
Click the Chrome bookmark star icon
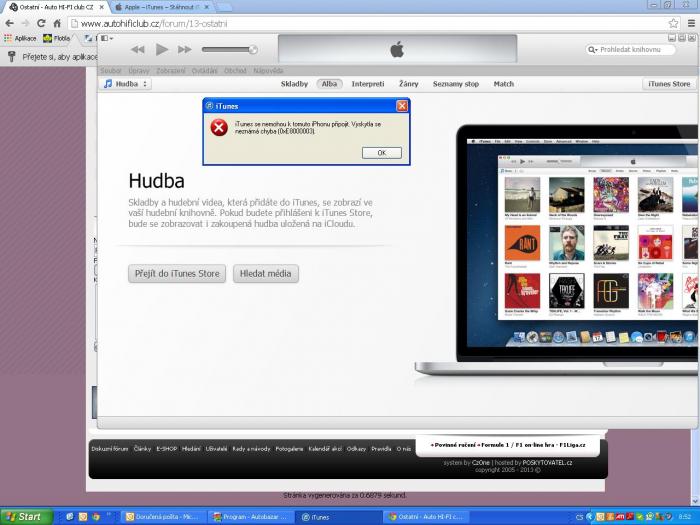click(x=673, y=23)
